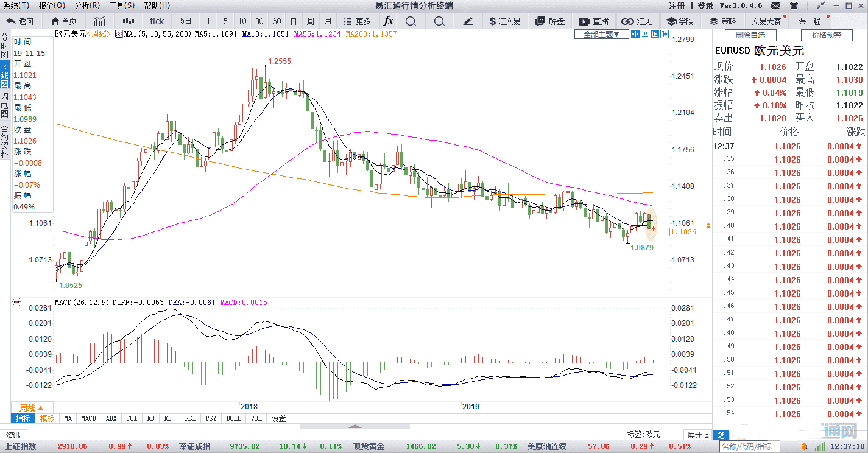
Task: Click the MA indicator icon beside MA1
Action: (x=118, y=34)
